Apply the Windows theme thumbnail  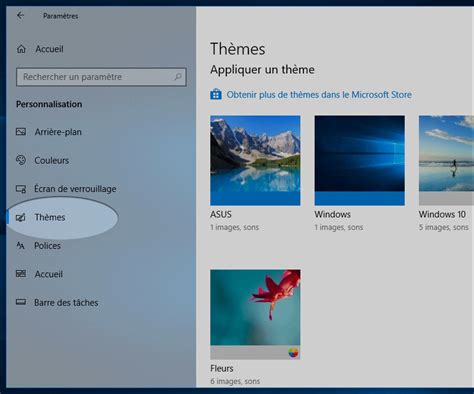coord(360,160)
